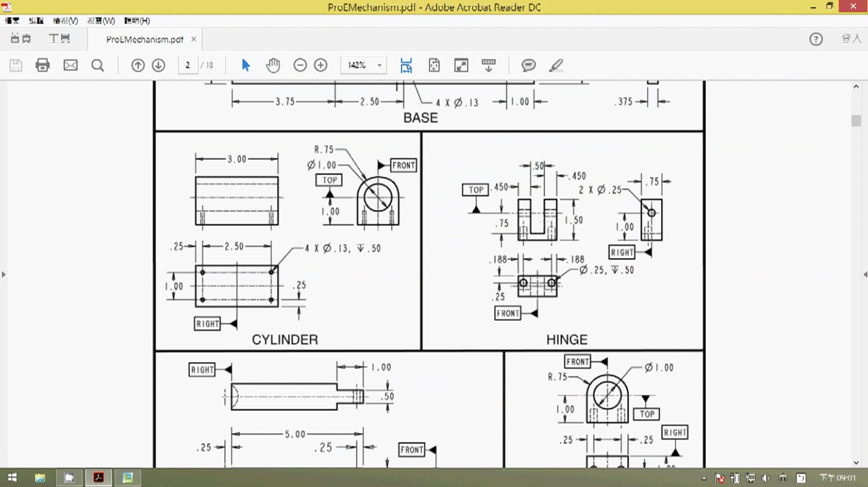868x487 pixels.
Task: Select the Hand pan tool
Action: 273,65
